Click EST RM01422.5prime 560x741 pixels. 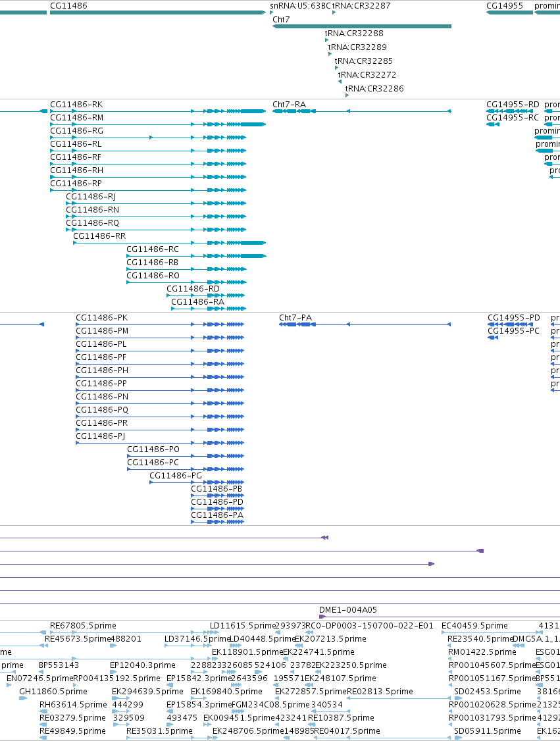click(482, 653)
